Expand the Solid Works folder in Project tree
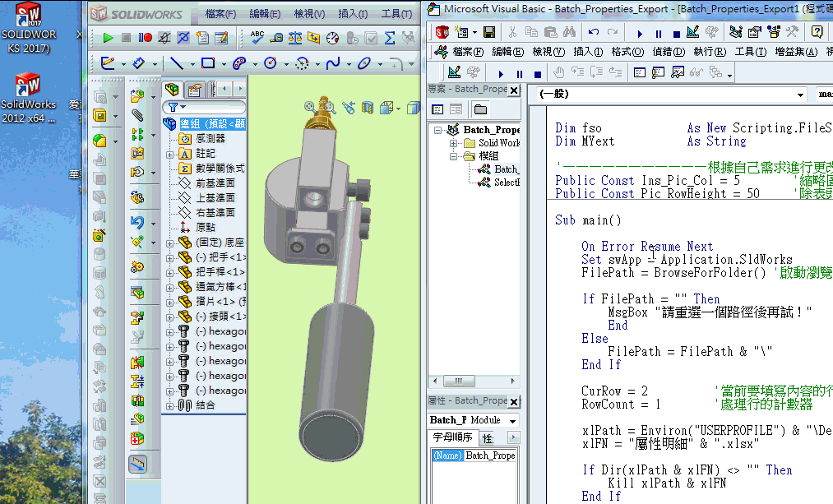The image size is (833, 504). point(453,143)
